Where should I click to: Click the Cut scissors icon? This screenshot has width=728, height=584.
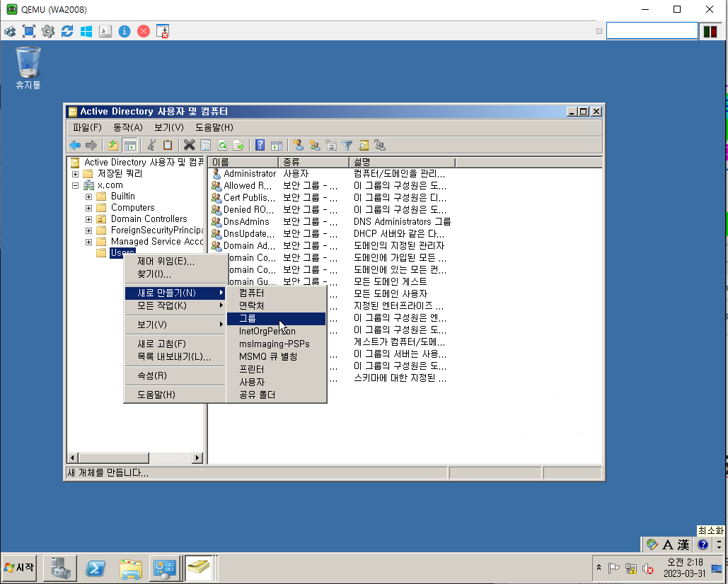(151, 145)
